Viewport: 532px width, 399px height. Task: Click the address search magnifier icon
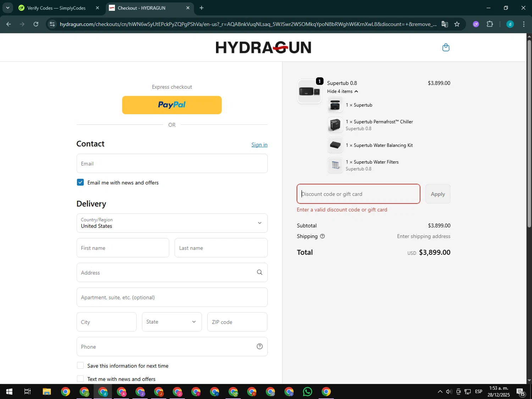tap(260, 272)
